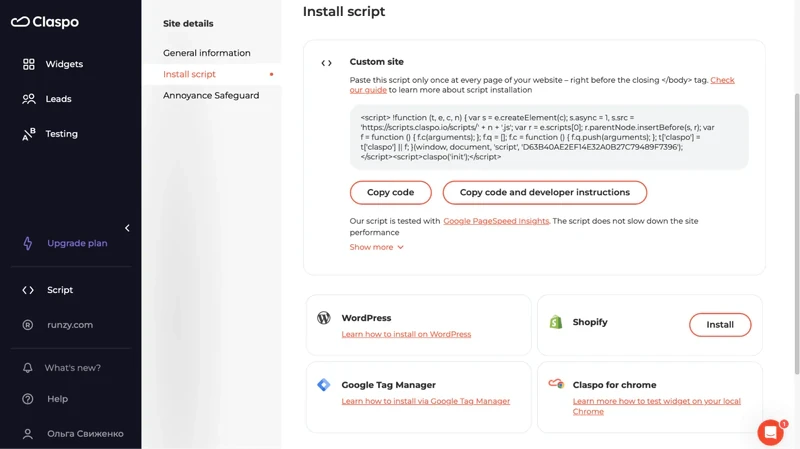800x449 pixels.
Task: Click the WordPress logo icon
Action: 324,318
